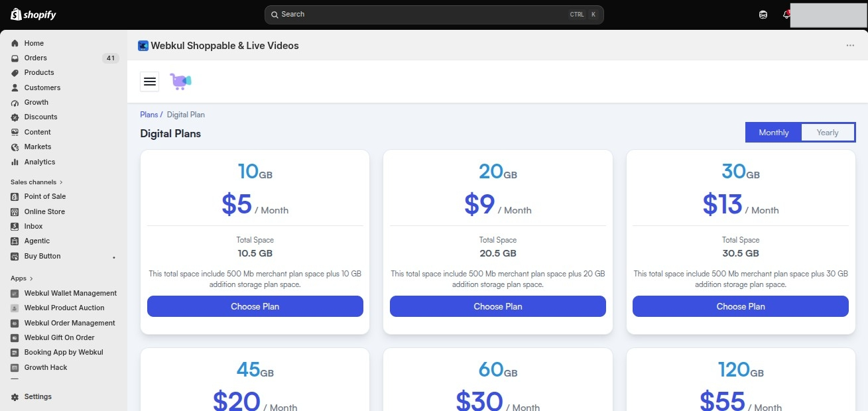
Task: Click the Online Store icon
Action: pos(15,211)
